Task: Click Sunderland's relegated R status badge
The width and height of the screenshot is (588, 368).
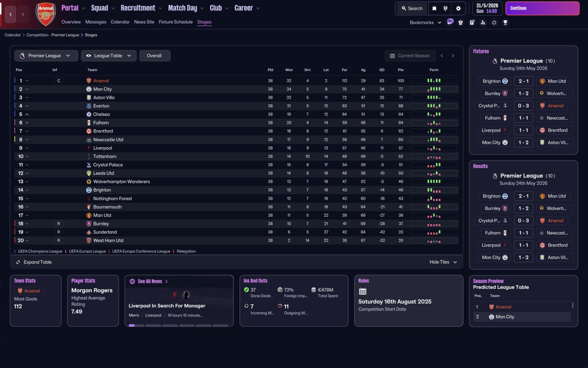Action: 58,232
